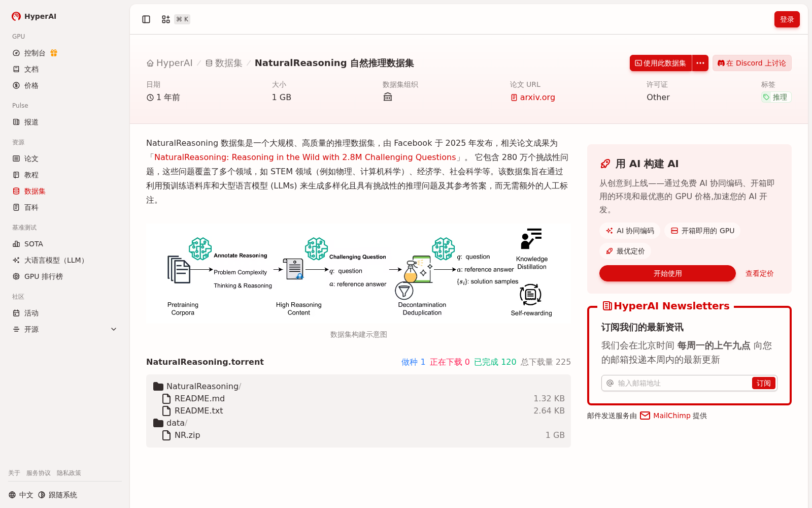Image resolution: width=812 pixels, height=508 pixels.
Task: Open 查看定价 link
Action: coord(759,273)
